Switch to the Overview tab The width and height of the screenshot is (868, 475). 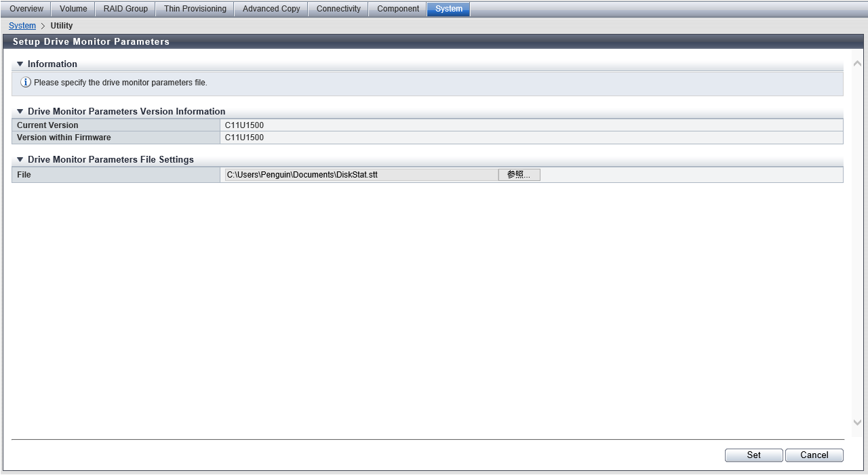click(x=26, y=9)
